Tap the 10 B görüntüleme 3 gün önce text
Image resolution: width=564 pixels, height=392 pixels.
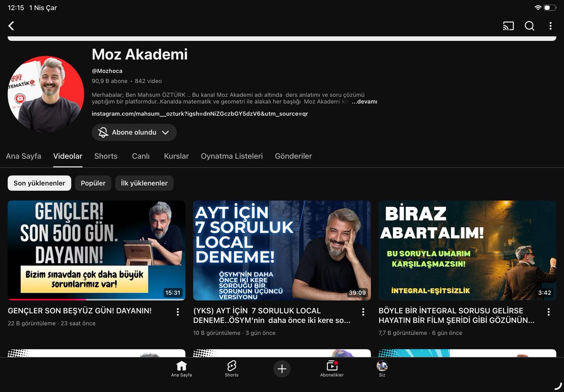[235, 333]
